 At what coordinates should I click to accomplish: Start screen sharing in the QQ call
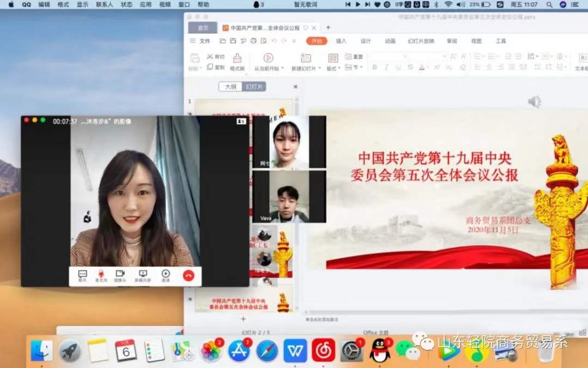143,276
